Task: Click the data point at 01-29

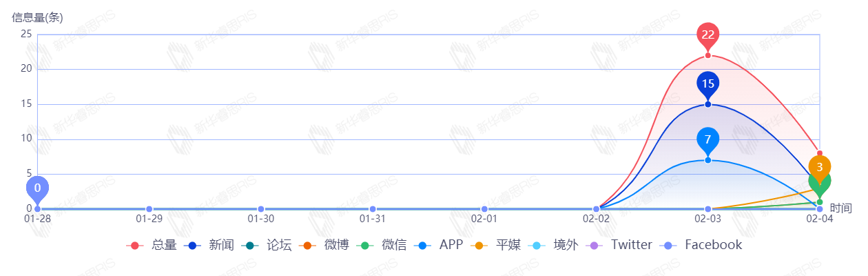Action: click(149, 209)
